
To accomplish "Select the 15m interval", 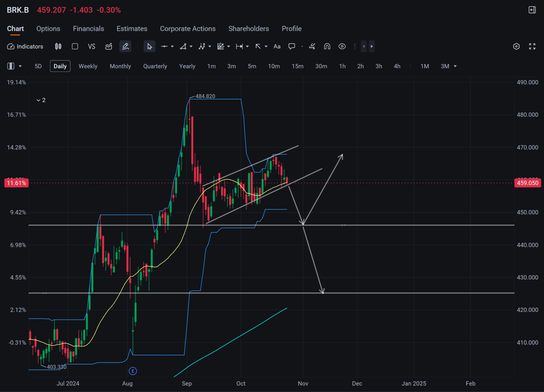I will point(297,66).
